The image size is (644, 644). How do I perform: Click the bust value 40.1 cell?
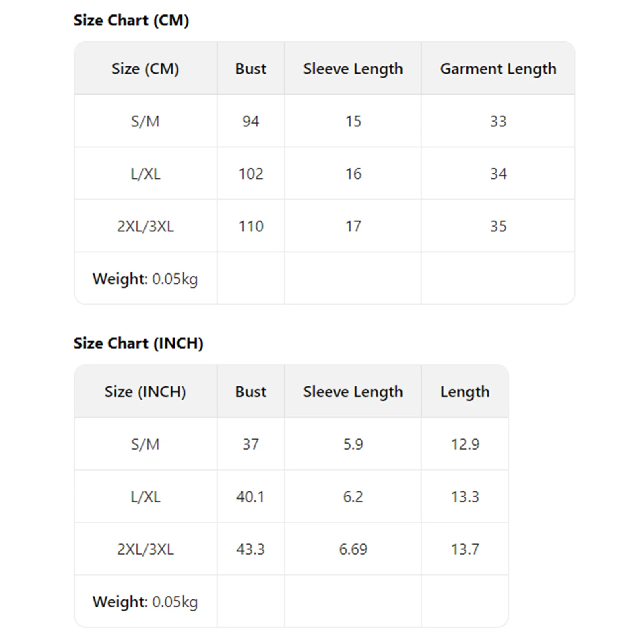pos(251,497)
